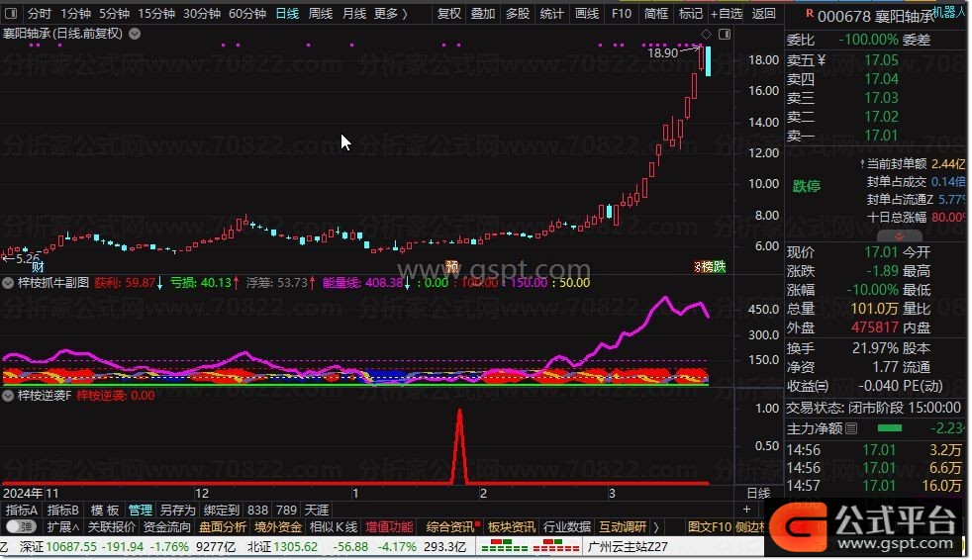Viewport: 972px width, 560px height.
Task: Collapse the 梓桉抓牛副图 indicator pane
Action: click(8, 283)
